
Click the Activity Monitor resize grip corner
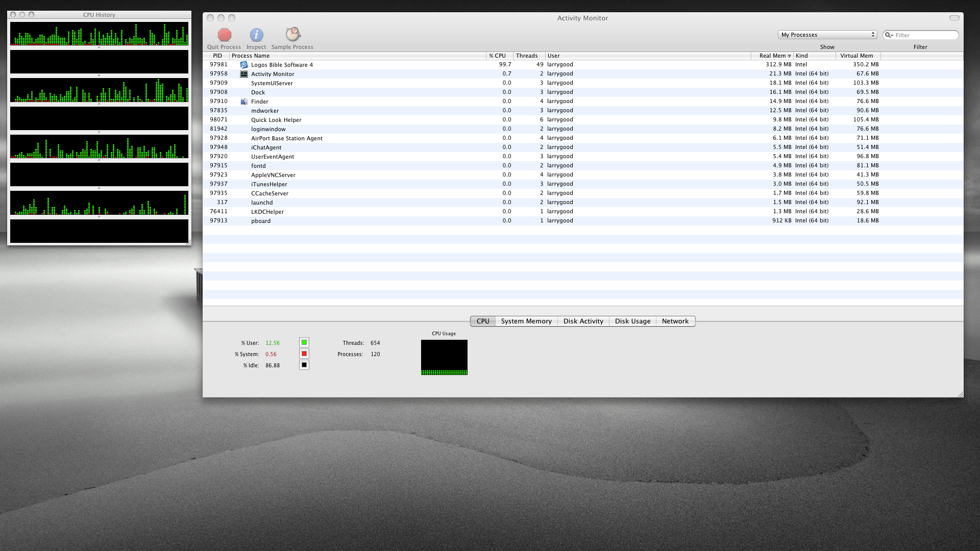pos(960,394)
